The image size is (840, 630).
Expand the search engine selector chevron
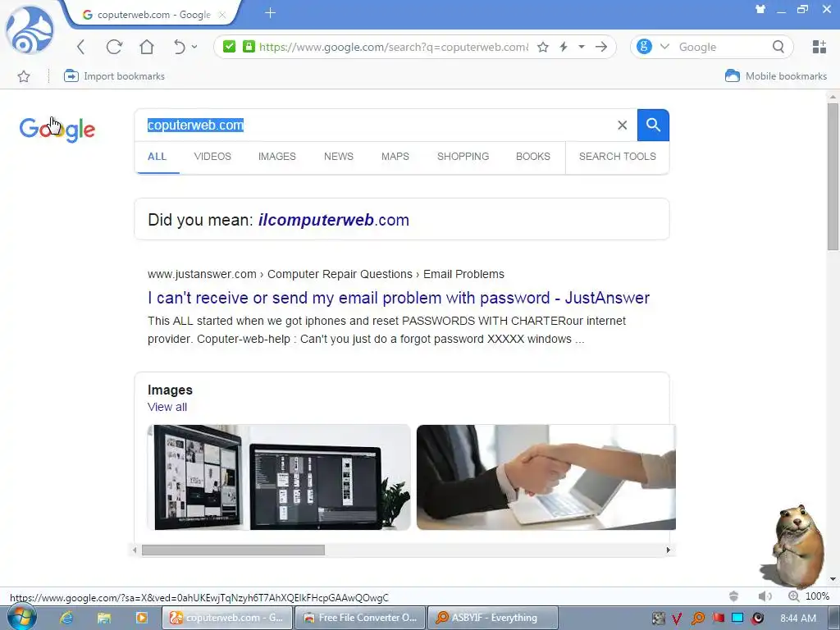664,47
